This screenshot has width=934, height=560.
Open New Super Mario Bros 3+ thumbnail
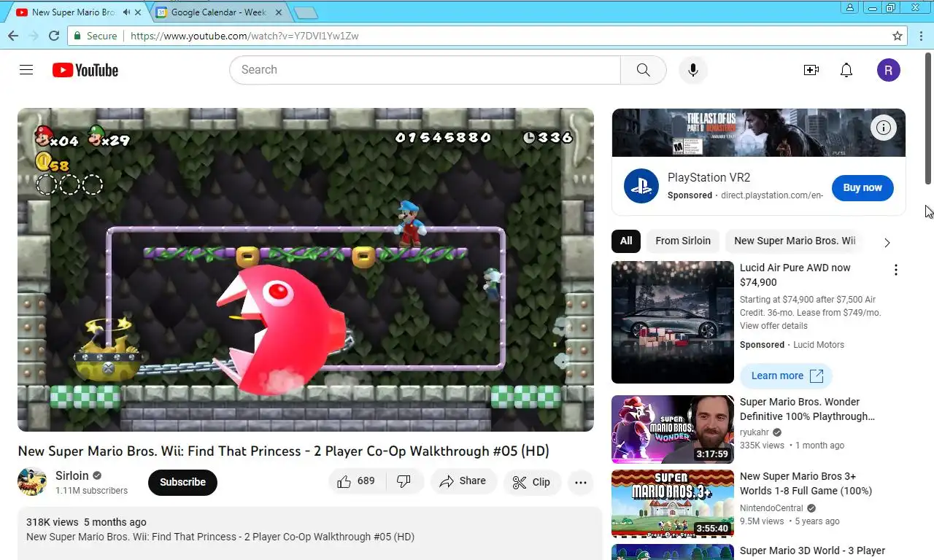(673, 504)
